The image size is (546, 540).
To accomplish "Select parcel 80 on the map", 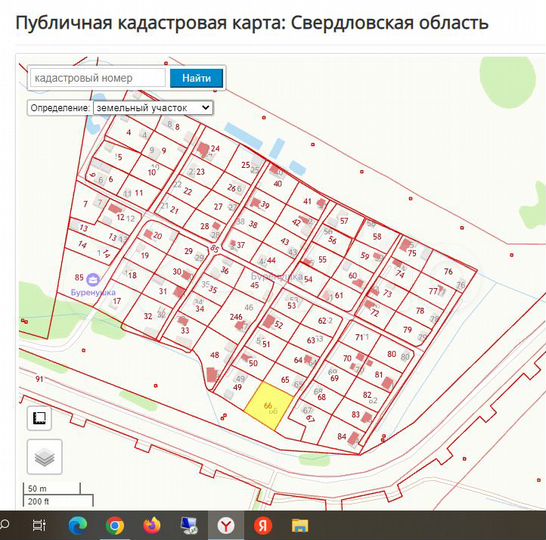I will coord(391,354).
